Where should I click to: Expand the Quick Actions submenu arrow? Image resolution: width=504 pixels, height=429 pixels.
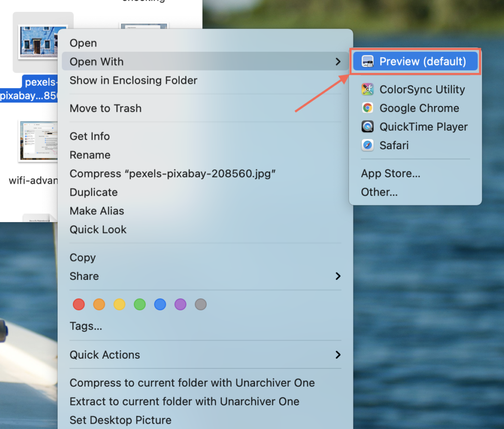pos(338,355)
